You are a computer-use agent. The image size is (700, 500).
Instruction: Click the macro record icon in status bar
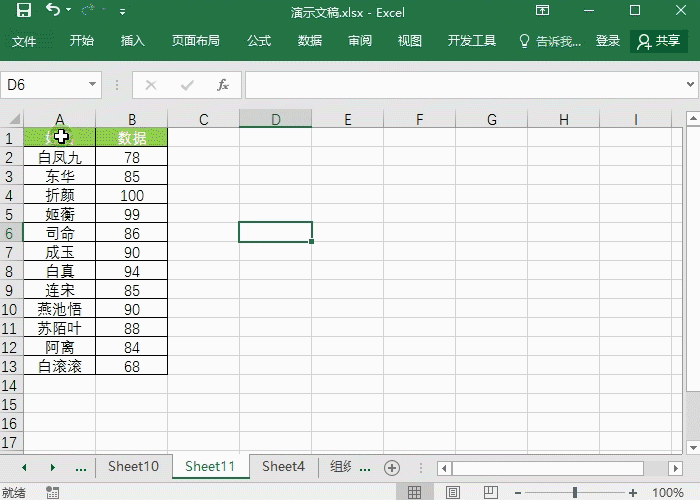click(52, 492)
